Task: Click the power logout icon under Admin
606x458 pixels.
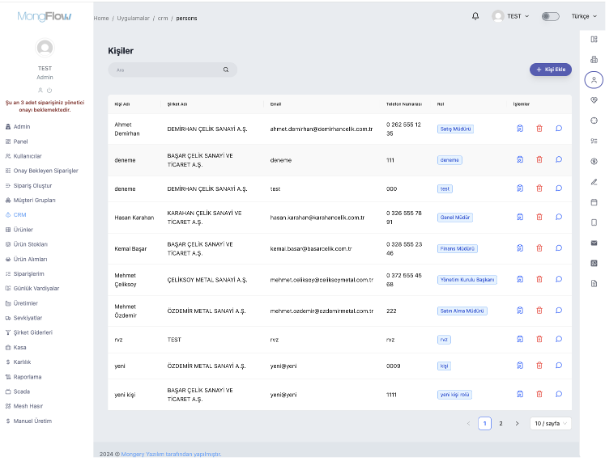Action: (49, 90)
